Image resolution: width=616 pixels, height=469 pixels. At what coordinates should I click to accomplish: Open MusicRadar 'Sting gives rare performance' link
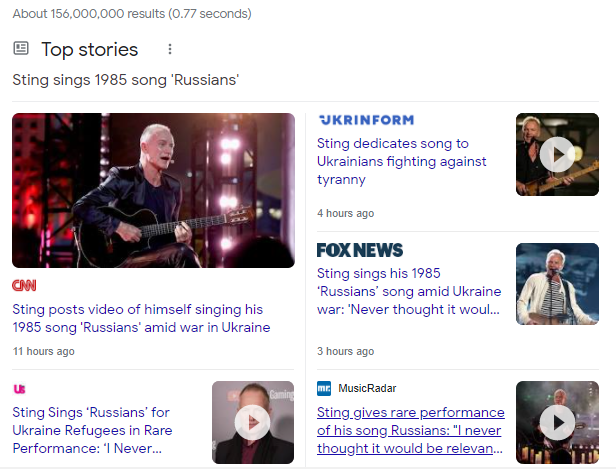[410, 430]
